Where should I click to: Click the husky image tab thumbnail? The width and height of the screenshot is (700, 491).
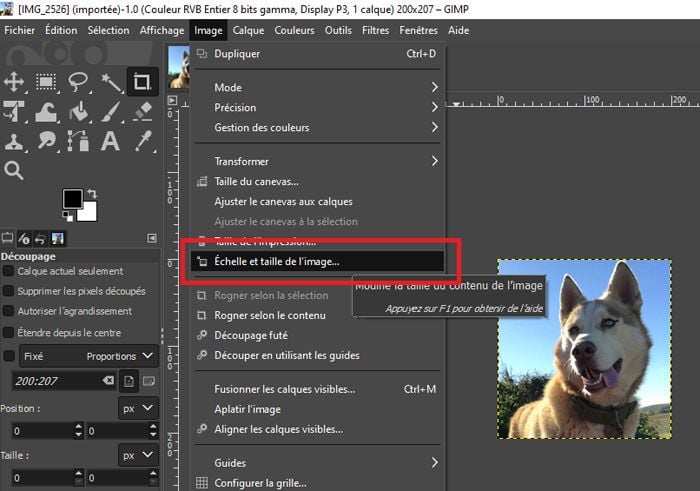(x=179, y=67)
